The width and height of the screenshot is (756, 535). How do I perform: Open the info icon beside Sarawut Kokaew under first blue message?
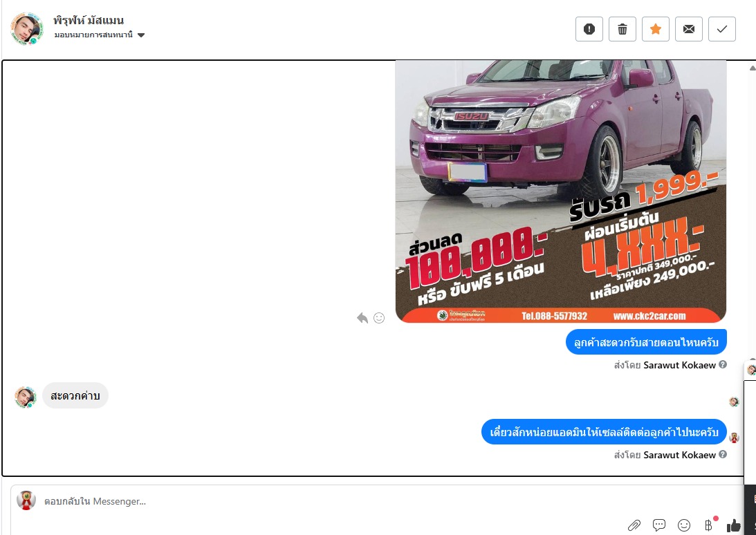click(x=723, y=364)
